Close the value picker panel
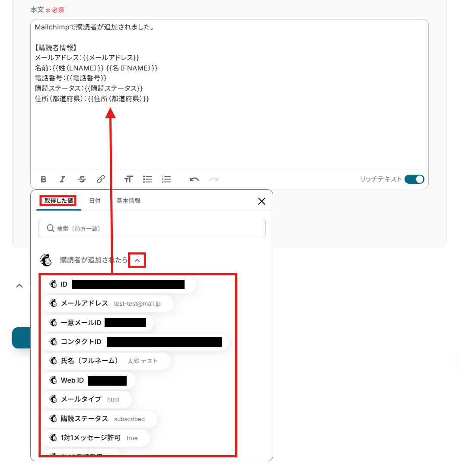459x476 pixels. 261,201
